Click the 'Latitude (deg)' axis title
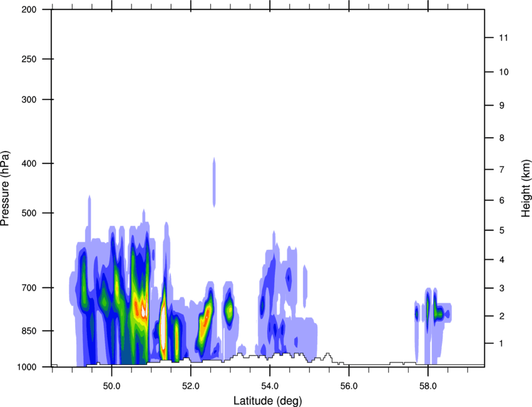The height and width of the screenshot is (407, 532). coord(267,401)
